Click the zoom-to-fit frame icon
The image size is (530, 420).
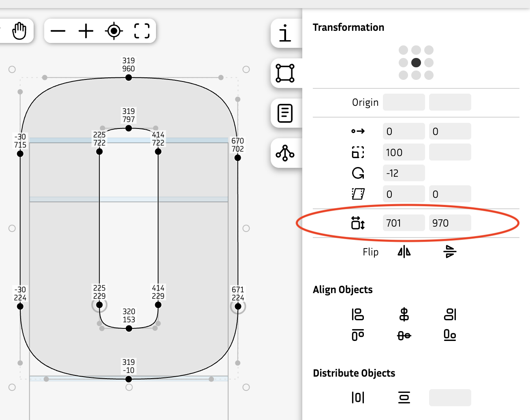click(141, 30)
